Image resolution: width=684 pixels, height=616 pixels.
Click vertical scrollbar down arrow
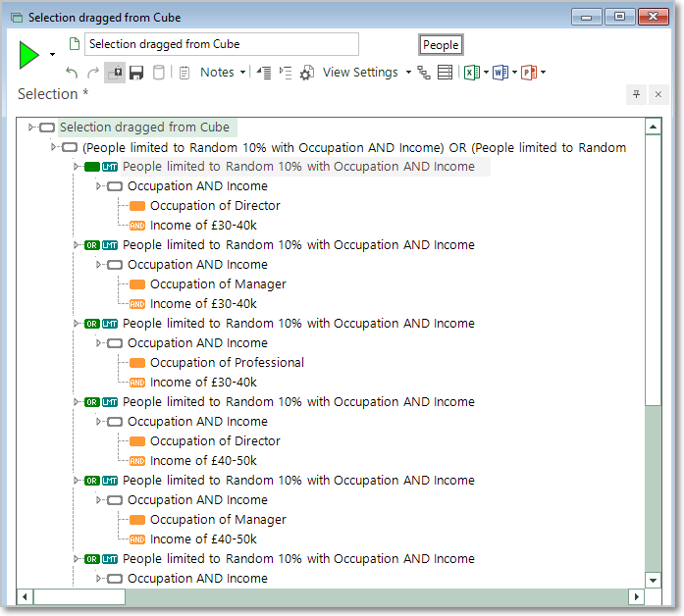coord(653,581)
